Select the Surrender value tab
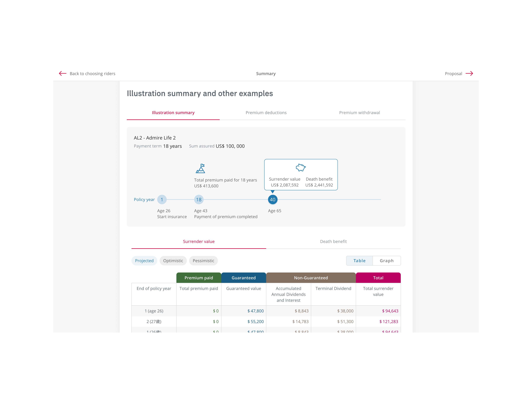This screenshot has height=399, width=532. click(199, 241)
